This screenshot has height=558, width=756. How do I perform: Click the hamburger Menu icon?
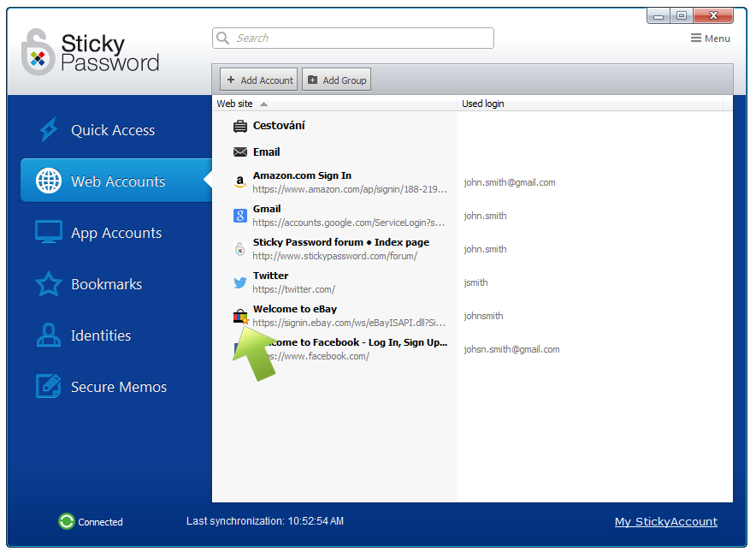coord(696,38)
